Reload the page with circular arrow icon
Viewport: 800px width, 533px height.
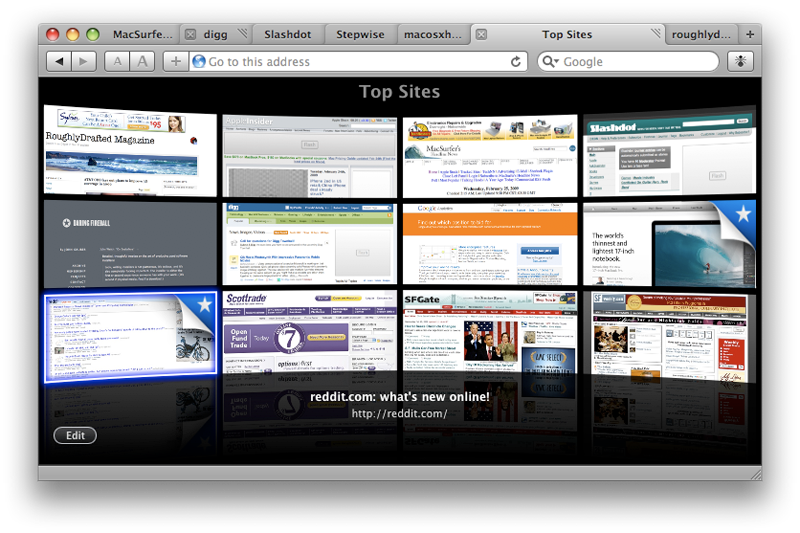point(516,62)
